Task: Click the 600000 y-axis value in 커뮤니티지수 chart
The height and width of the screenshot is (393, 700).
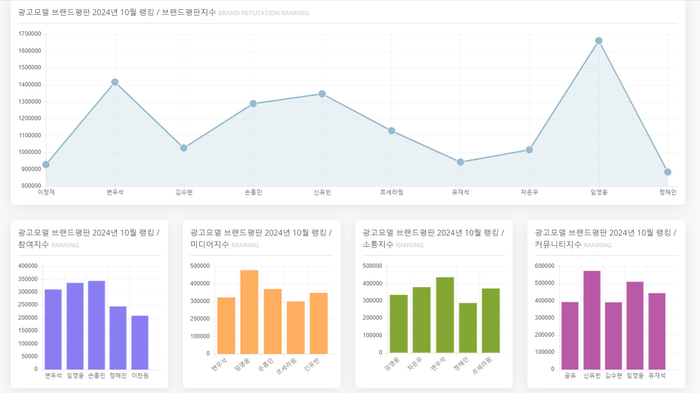Action: point(545,266)
